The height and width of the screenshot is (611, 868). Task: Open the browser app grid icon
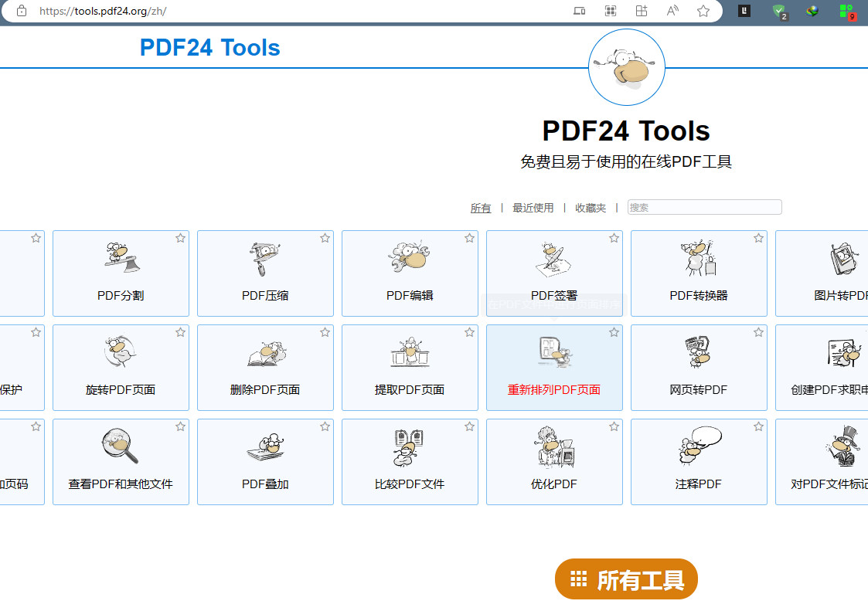610,11
